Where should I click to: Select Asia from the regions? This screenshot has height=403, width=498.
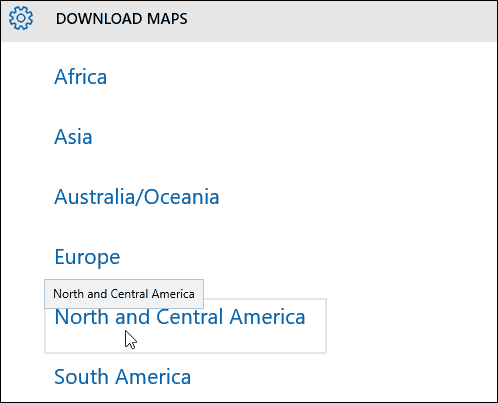pos(73,137)
